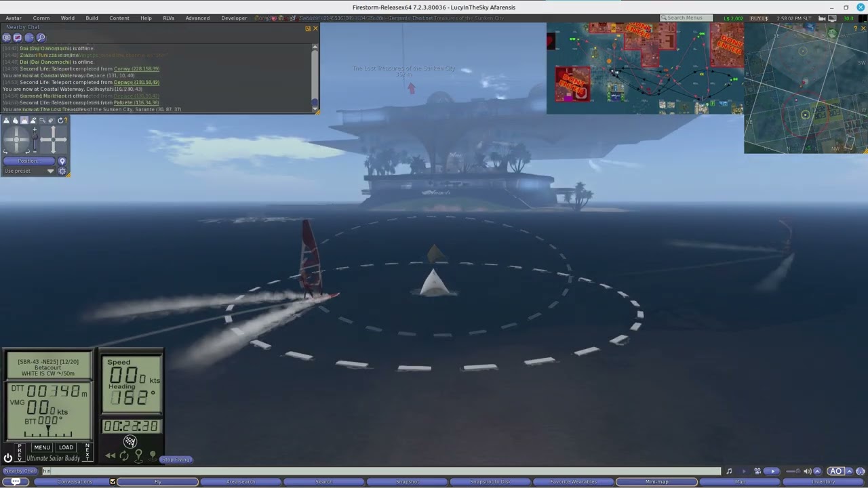Select object view camera mode
Image resolution: width=868 pixels, height=488 pixels.
coord(33,121)
